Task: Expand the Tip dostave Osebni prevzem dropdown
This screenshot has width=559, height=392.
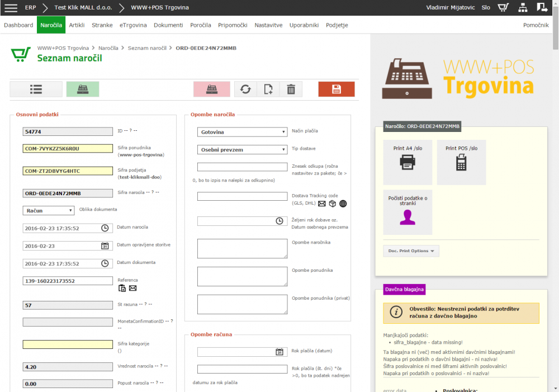Action: coord(242,150)
